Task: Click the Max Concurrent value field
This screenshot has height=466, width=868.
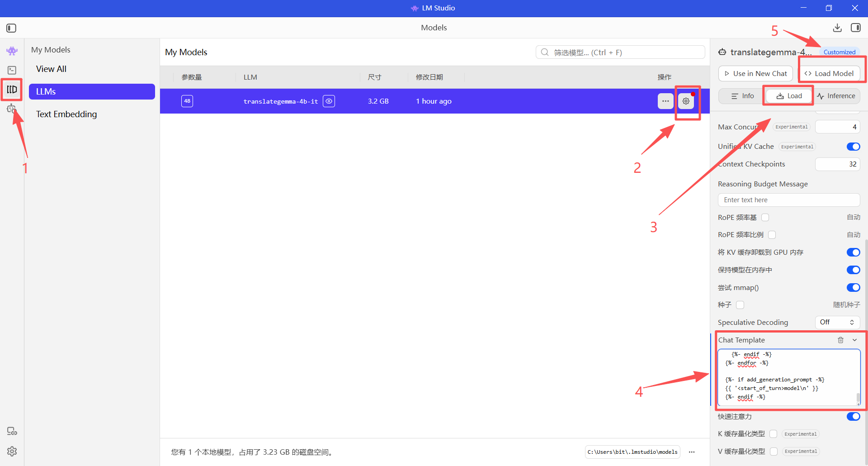Action: pos(837,127)
